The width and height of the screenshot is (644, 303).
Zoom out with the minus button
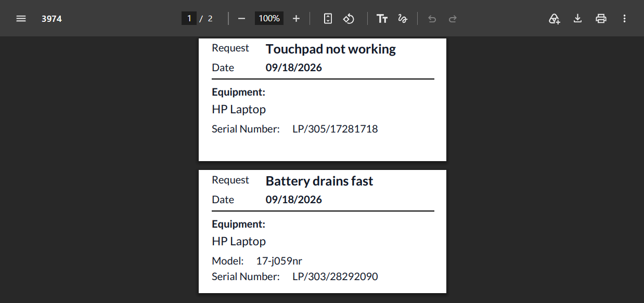(241, 19)
